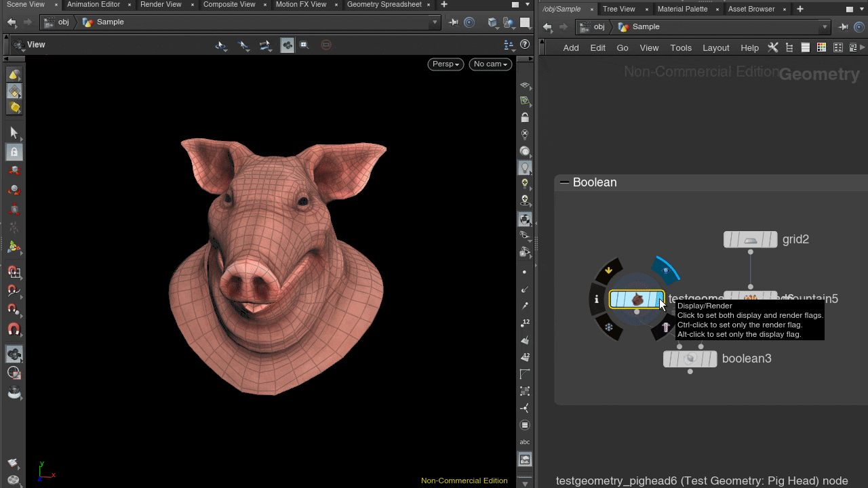The width and height of the screenshot is (868, 488).
Task: Click the magnet snapping tool icon
Action: click(x=14, y=329)
